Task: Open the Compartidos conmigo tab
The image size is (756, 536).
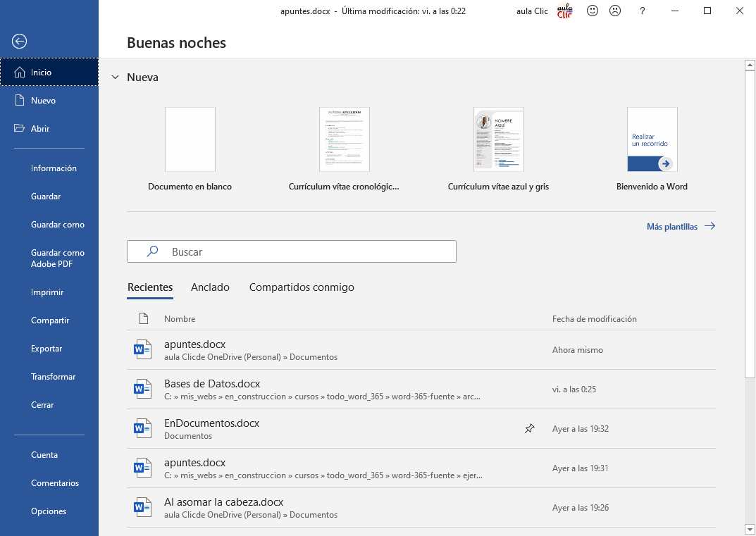Action: [302, 287]
